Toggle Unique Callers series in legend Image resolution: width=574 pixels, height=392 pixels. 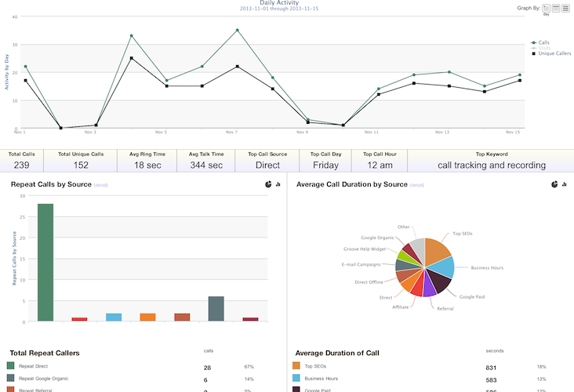(x=549, y=53)
